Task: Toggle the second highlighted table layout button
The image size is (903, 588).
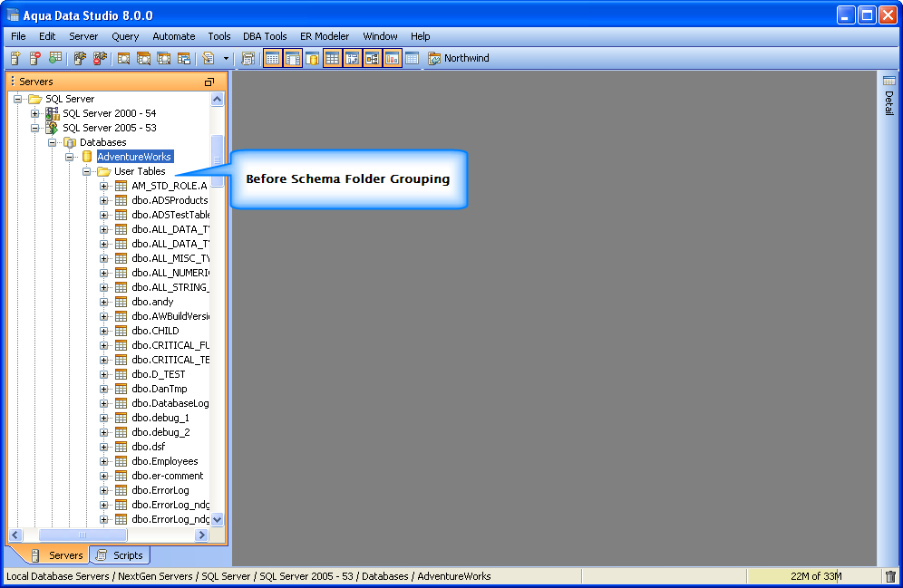Action: (293, 58)
